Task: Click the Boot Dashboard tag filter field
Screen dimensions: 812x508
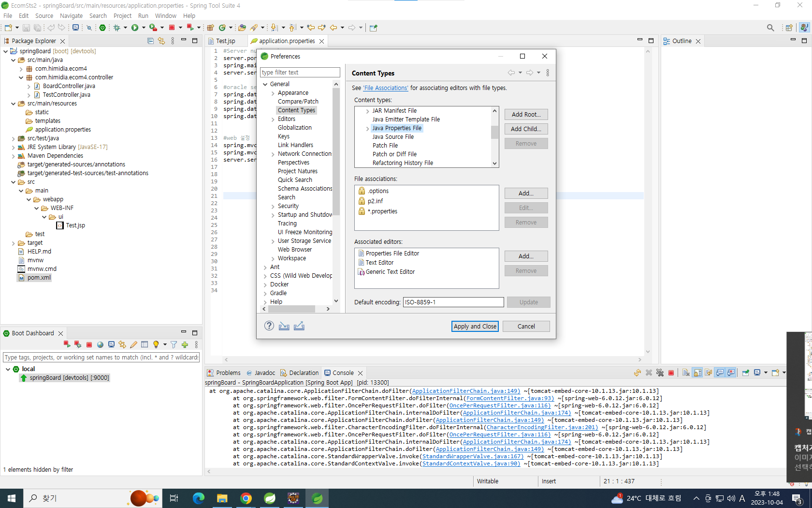Action: click(101, 358)
